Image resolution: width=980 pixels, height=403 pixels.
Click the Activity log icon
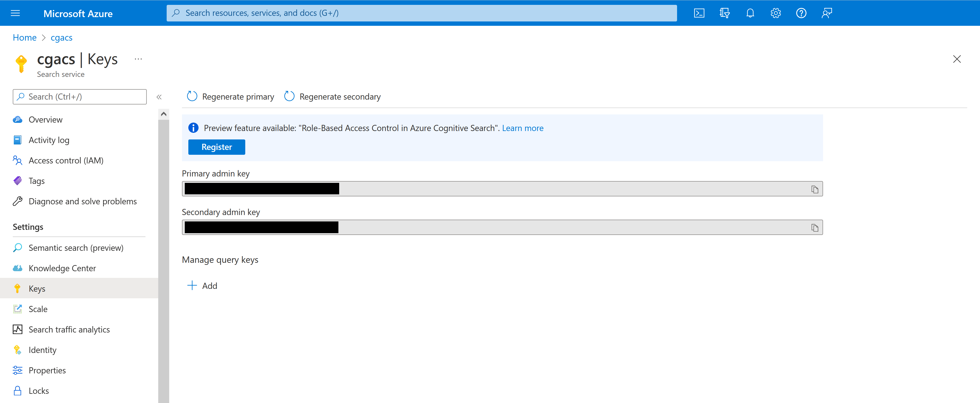point(19,139)
